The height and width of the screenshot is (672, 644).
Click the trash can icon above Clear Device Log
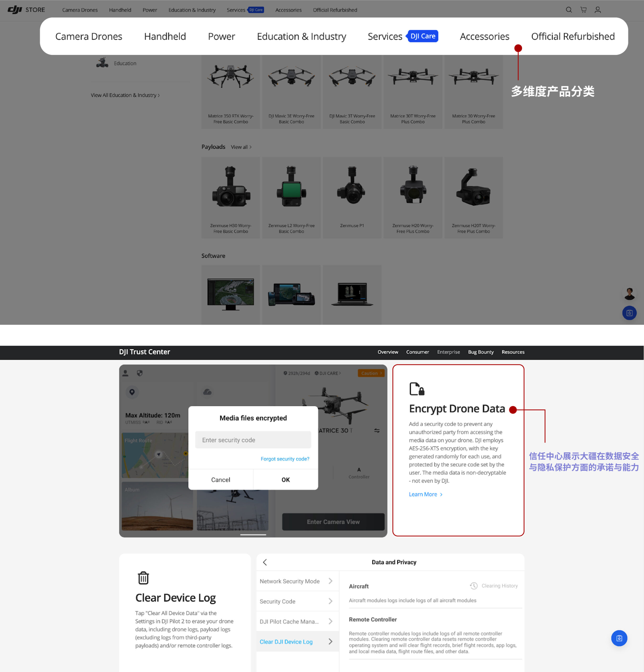pyautogui.click(x=143, y=578)
